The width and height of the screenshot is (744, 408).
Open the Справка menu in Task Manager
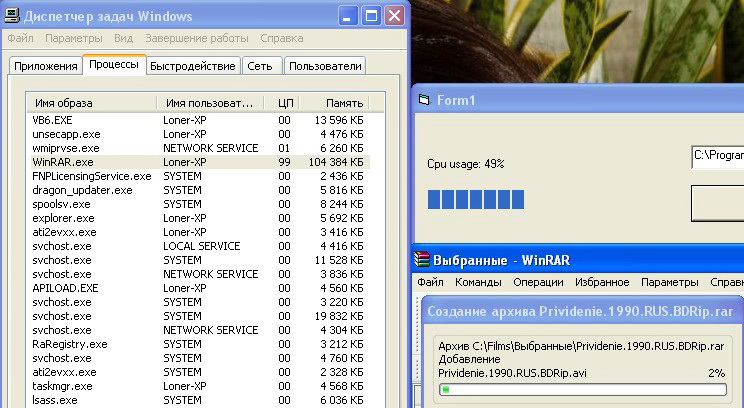[282, 38]
